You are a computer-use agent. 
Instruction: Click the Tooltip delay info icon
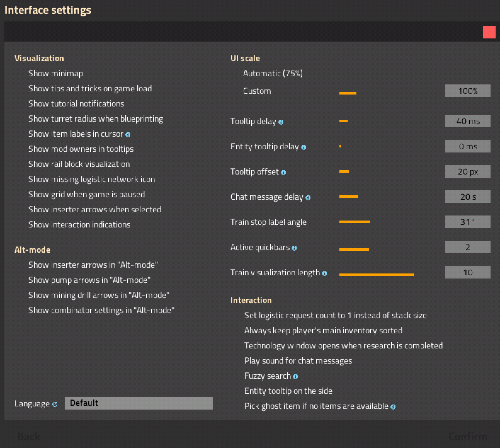click(x=281, y=122)
